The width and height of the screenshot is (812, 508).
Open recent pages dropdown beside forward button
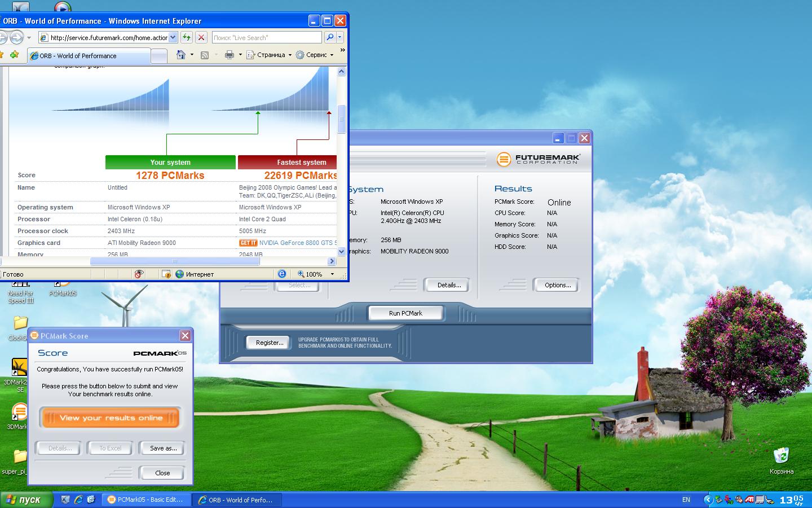29,38
